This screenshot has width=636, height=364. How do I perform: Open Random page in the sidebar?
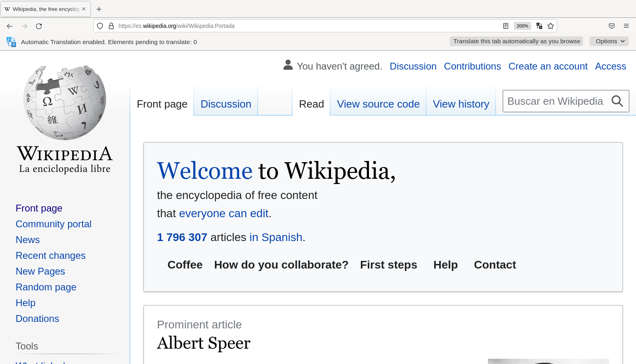pos(46,287)
